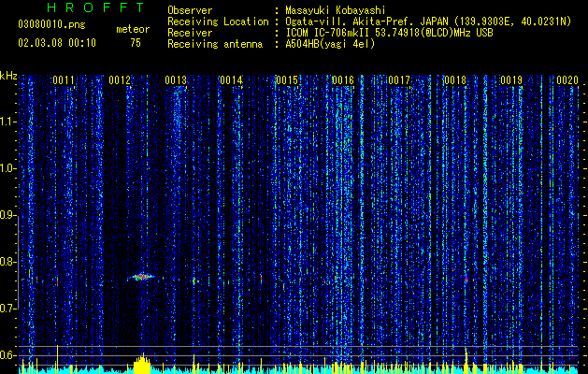Click observer name Masayuki Kobayashi
This screenshot has width=588, height=374.
point(336,10)
